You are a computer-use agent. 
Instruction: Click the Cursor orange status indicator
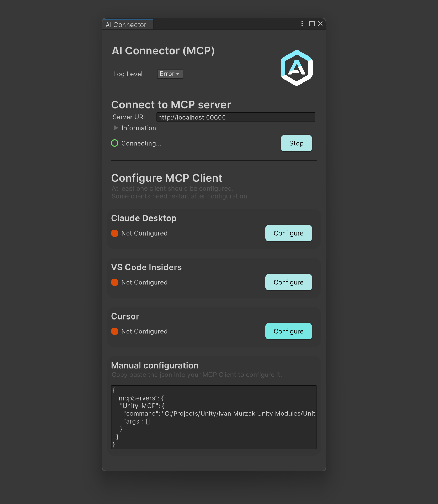click(114, 331)
